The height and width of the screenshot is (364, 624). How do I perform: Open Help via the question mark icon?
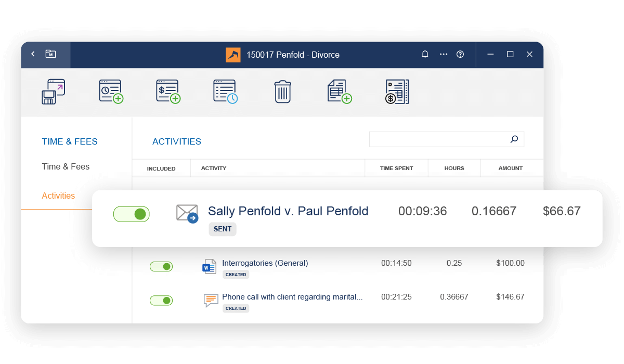[x=460, y=54]
